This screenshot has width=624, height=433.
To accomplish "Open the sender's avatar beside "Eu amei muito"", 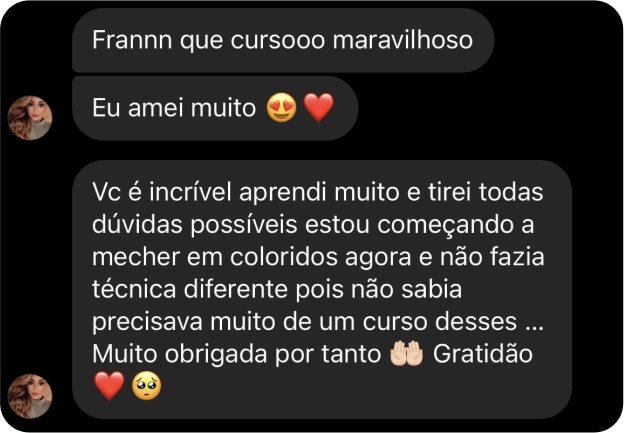I will (x=30, y=118).
